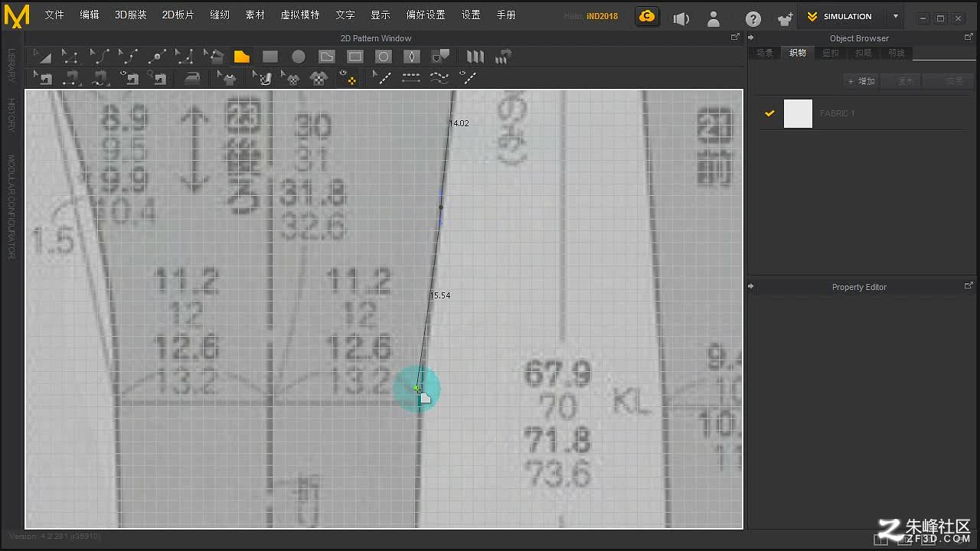Open the 素材 menu
The height and width of the screenshot is (551, 980).
click(255, 15)
